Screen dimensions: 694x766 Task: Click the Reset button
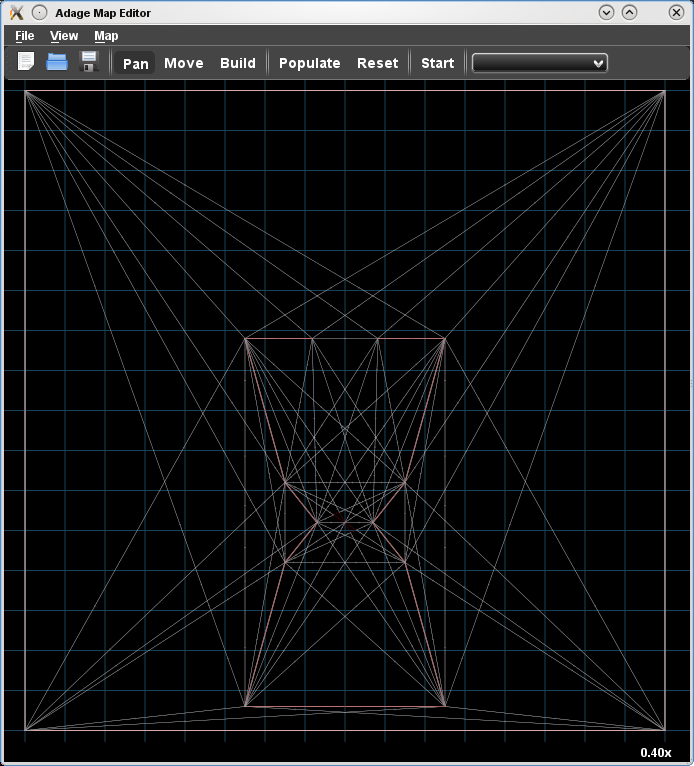pyautogui.click(x=377, y=63)
